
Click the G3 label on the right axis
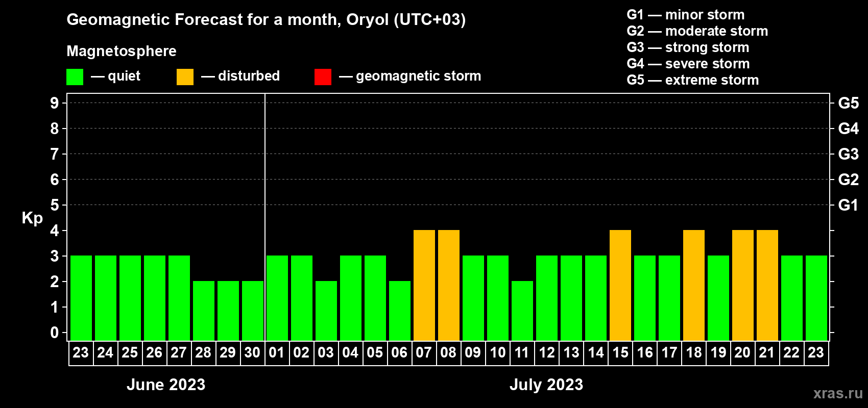(848, 154)
